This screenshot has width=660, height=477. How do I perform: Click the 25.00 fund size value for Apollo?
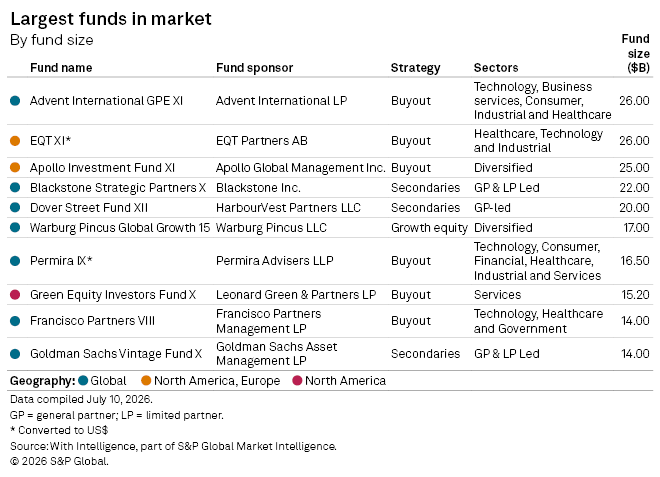click(634, 168)
